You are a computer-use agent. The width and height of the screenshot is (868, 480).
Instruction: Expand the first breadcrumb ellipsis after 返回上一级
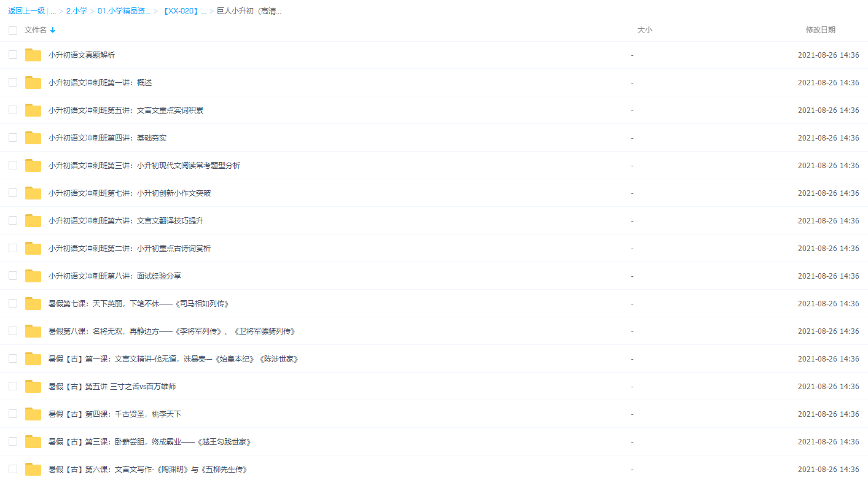[53, 10]
